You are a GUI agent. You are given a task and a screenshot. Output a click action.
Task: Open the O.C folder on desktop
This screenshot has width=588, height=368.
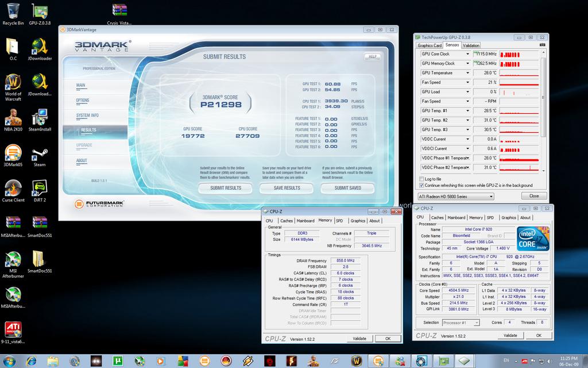coord(13,49)
